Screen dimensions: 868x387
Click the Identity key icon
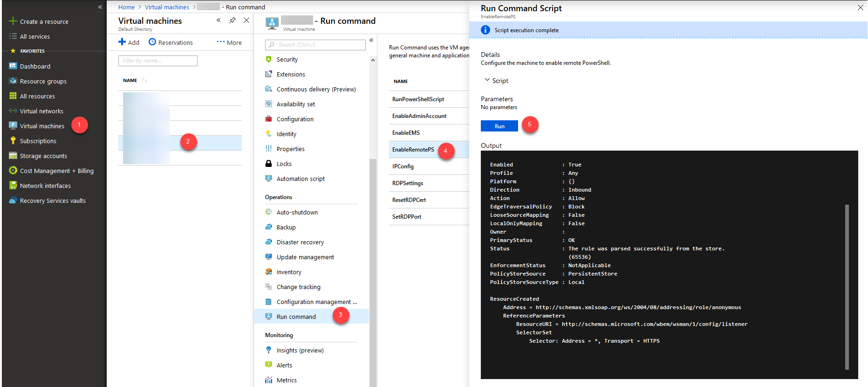pos(268,134)
